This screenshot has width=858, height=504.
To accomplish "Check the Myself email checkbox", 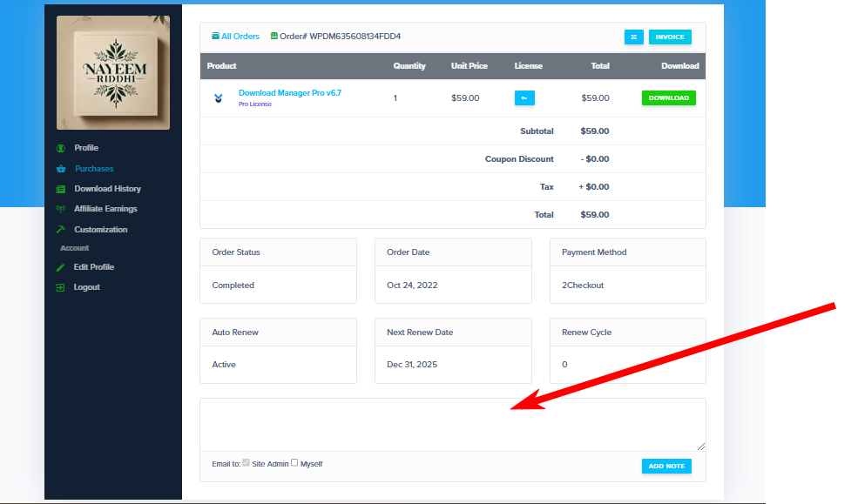I will (294, 463).
